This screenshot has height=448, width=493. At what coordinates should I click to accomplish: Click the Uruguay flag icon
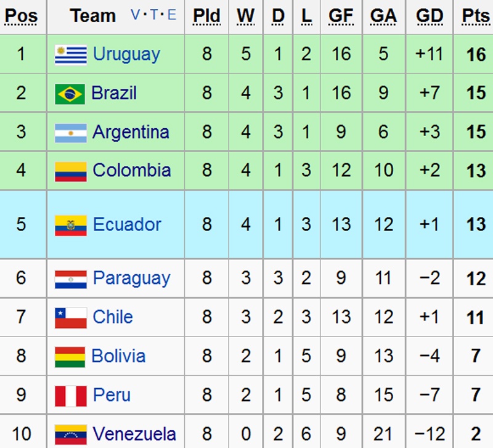70,55
